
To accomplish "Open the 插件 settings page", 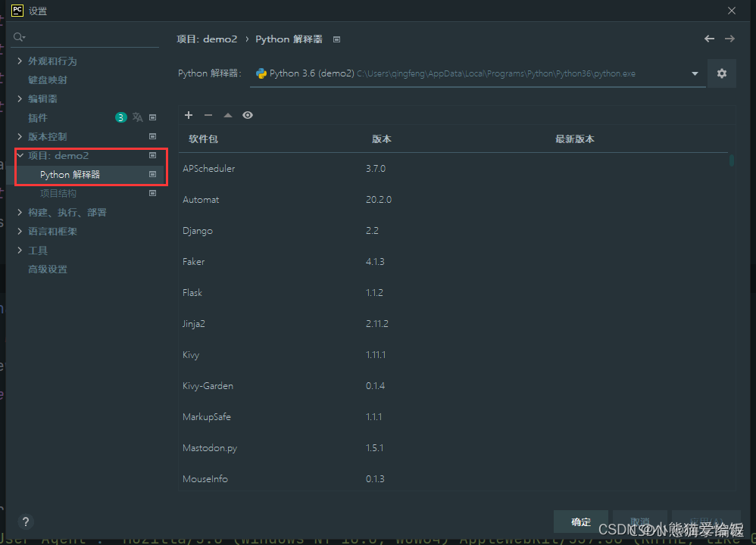I will coord(38,118).
